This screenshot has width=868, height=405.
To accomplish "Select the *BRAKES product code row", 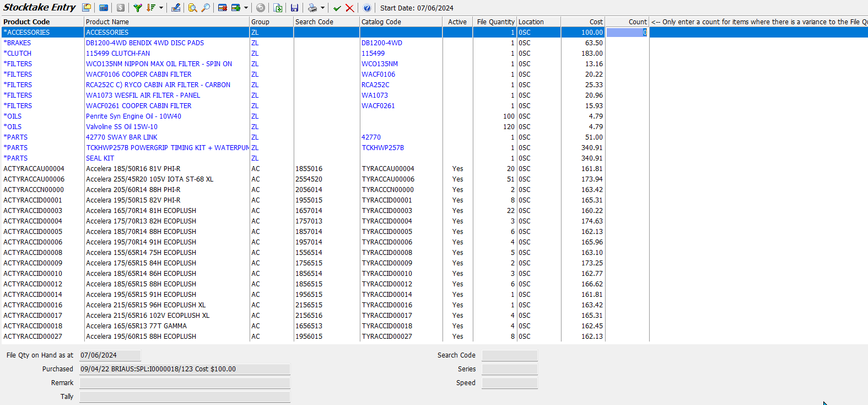I will pos(17,43).
